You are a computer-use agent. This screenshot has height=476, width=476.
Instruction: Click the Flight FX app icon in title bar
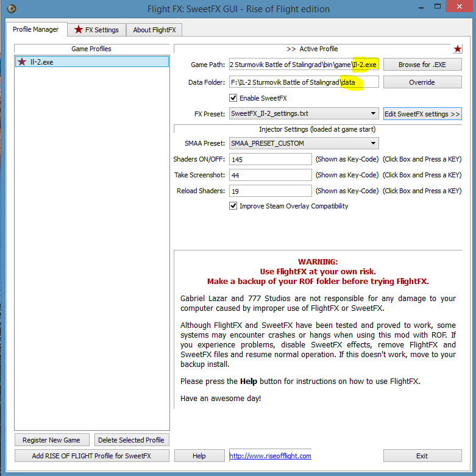11,9
